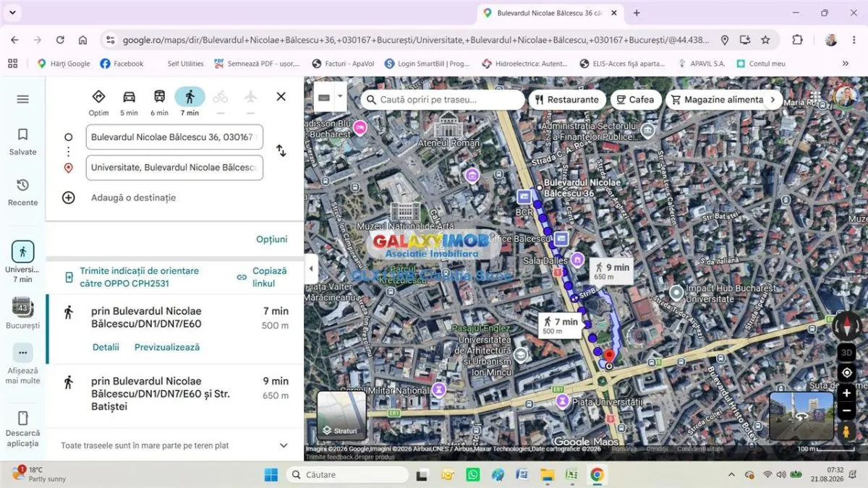Select the 7 min 500 m route
The image size is (868, 488).
point(175,329)
